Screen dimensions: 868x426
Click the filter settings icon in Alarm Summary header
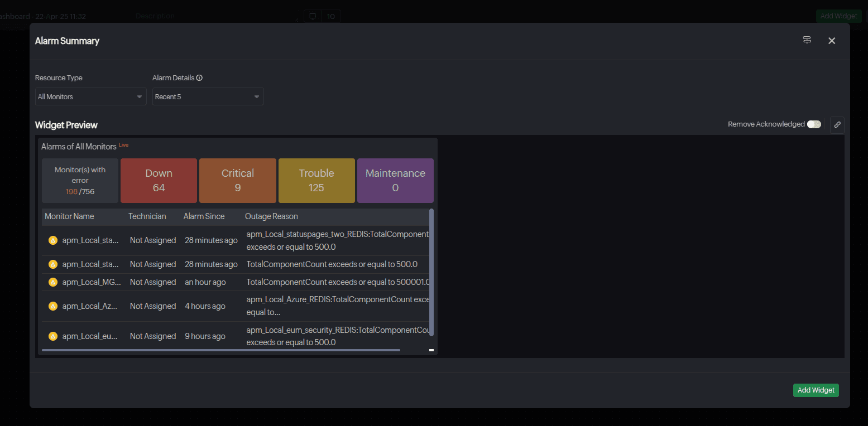[x=807, y=40]
